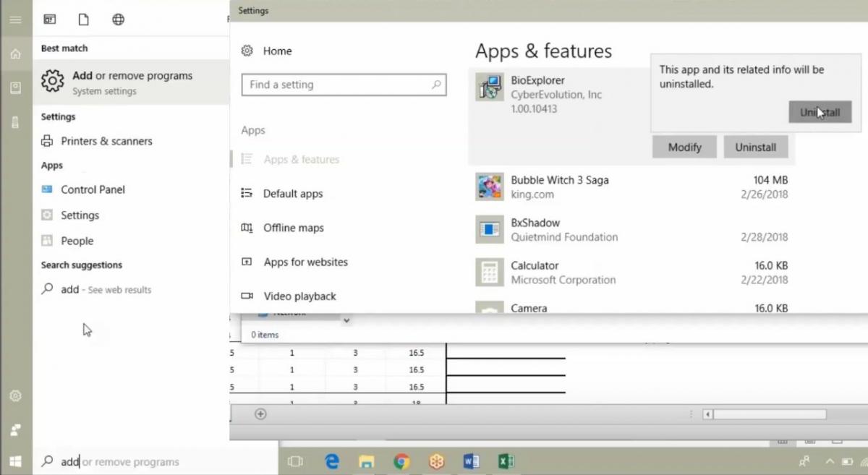Expand the hamburger menu in the search panel
This screenshot has width=868, height=475.
pos(15,20)
